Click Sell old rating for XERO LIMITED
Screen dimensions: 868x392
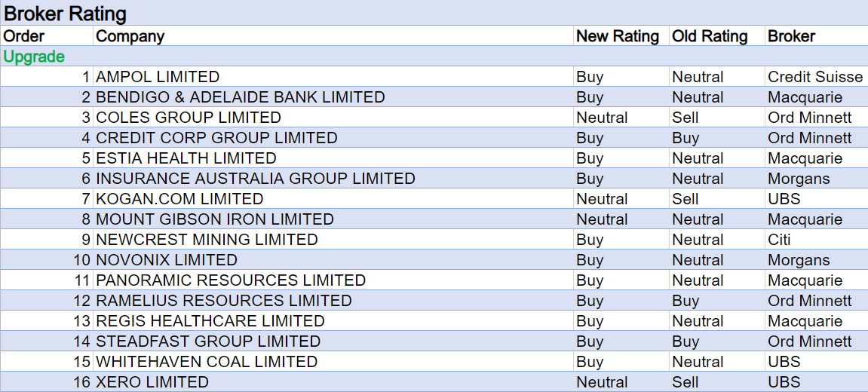[686, 382]
